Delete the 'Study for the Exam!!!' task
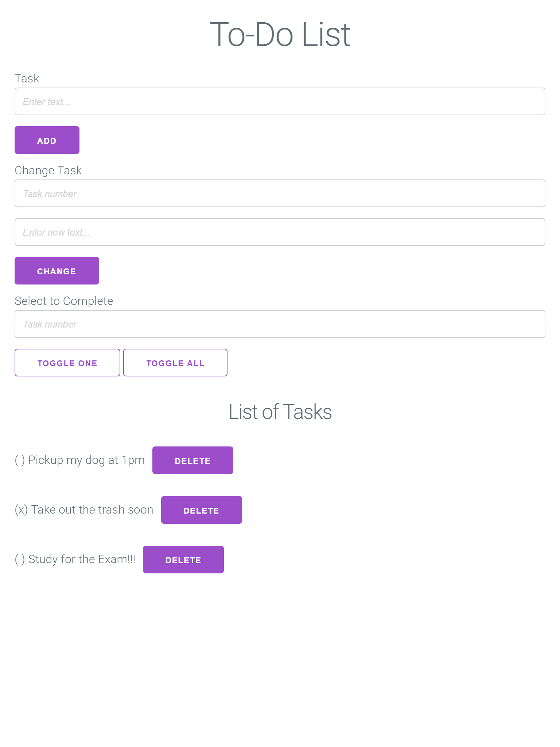 click(183, 559)
